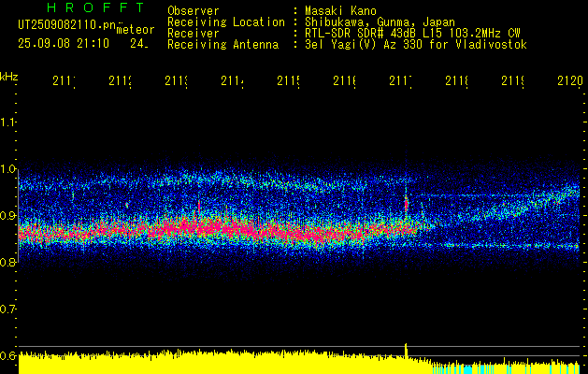Viewport: 588px width, 374px height.
Task: Click the 0.9 frequency axis label
Action: [x=7, y=216]
